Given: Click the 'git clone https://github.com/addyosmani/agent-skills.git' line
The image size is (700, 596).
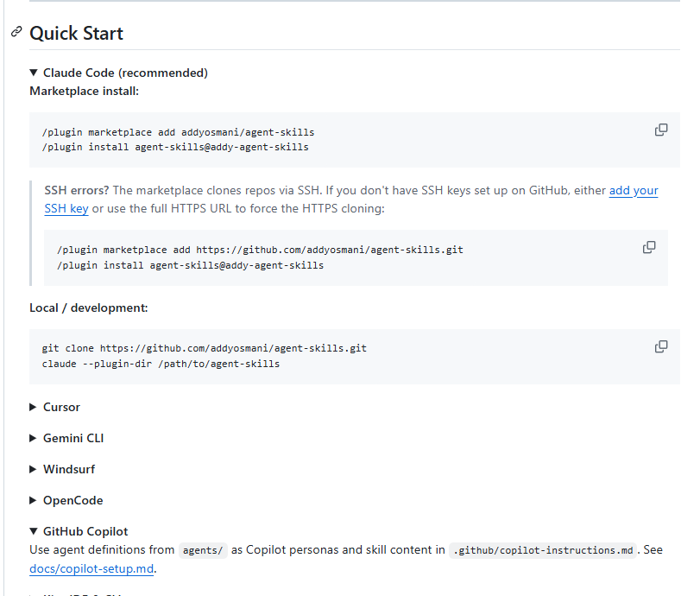Looking at the screenshot, I should [x=204, y=348].
